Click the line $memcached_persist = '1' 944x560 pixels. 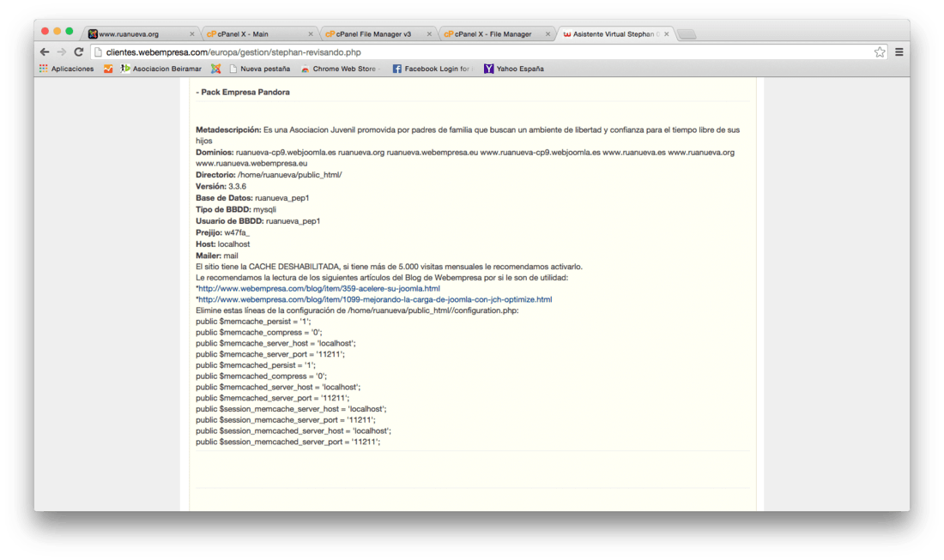click(x=256, y=365)
